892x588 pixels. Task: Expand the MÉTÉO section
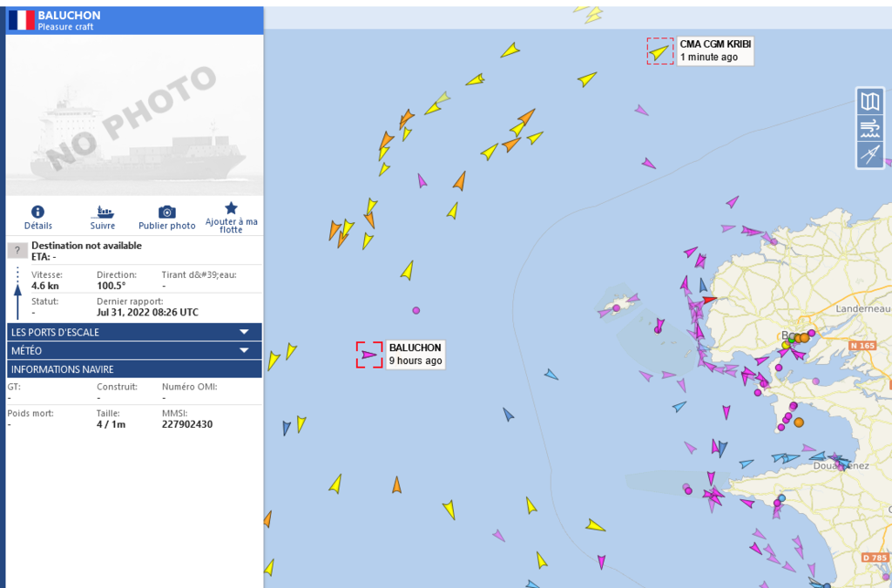(x=134, y=350)
